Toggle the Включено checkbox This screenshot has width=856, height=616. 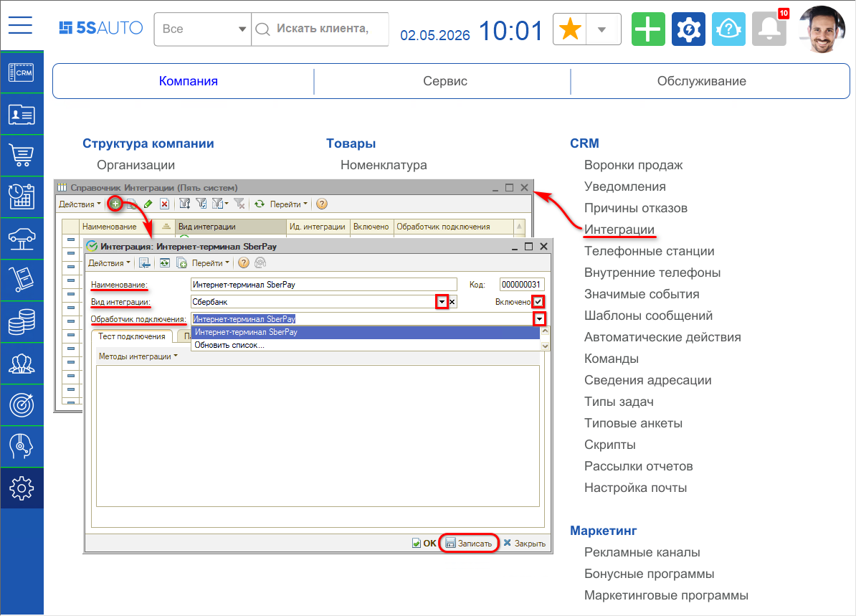[x=538, y=302]
